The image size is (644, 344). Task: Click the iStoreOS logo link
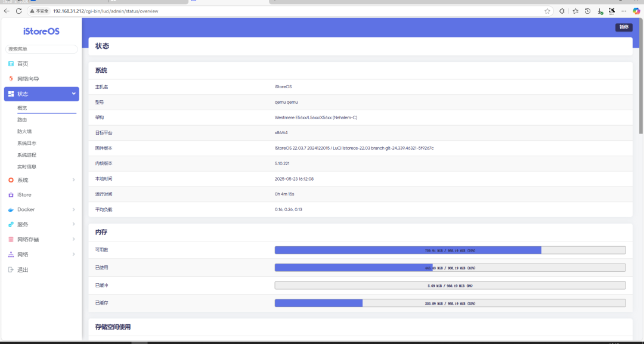pos(42,32)
